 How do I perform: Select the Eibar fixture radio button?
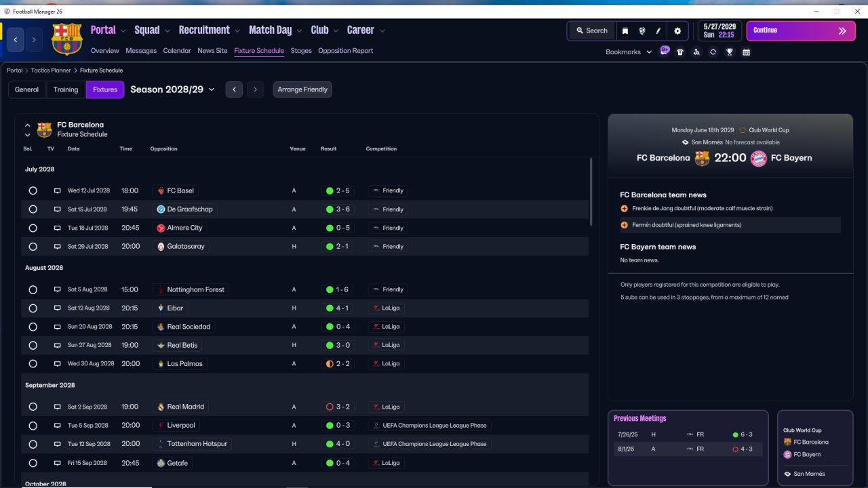pyautogui.click(x=33, y=308)
